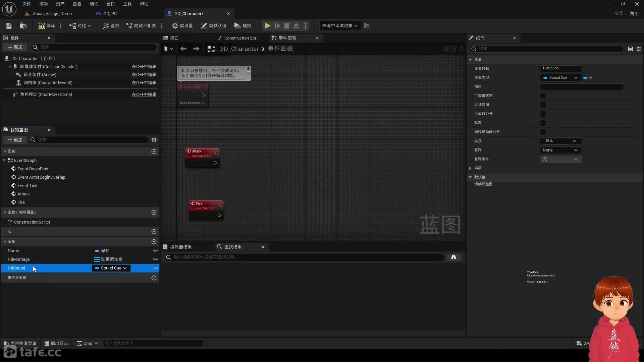Add new variable with 变量 plus icon
Viewport: 644px width, 362px height.
(154, 242)
